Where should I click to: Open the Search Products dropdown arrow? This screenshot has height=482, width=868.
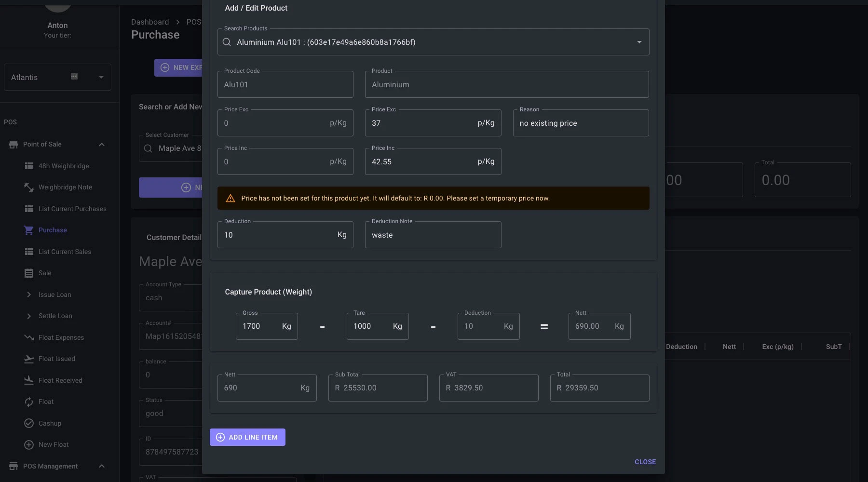tap(639, 42)
